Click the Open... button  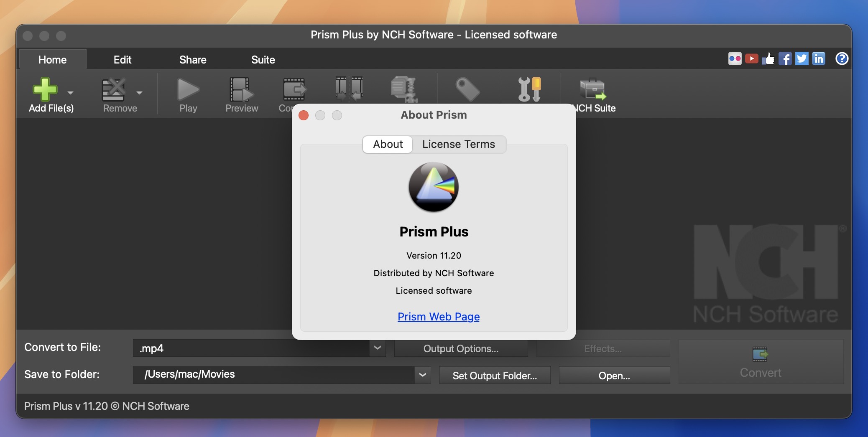tap(614, 376)
